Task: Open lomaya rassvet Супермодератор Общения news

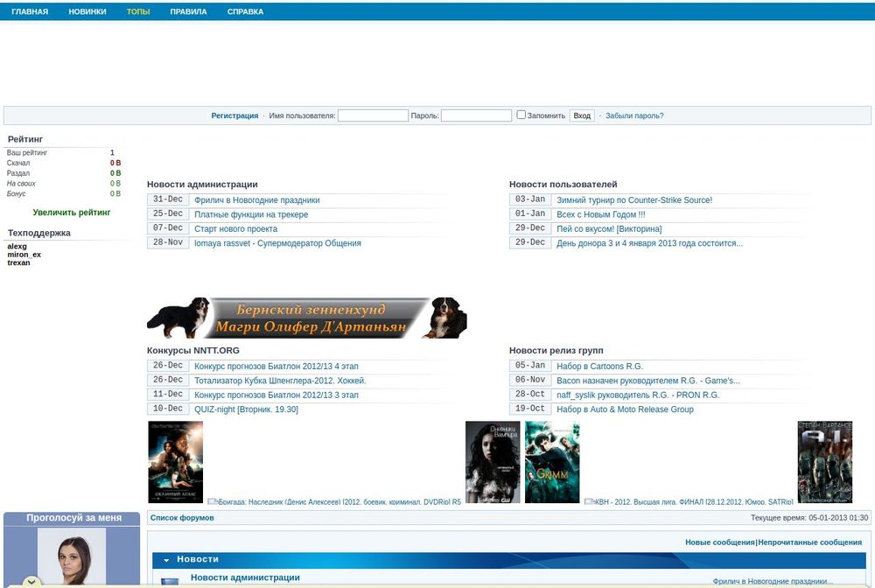Action: [277, 243]
